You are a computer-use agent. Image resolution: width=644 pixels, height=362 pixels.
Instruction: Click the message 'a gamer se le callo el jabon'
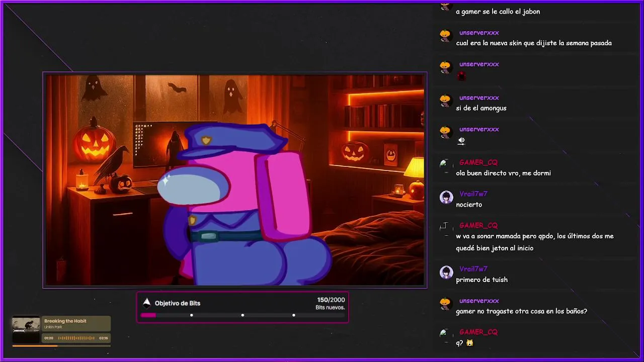[x=498, y=12]
